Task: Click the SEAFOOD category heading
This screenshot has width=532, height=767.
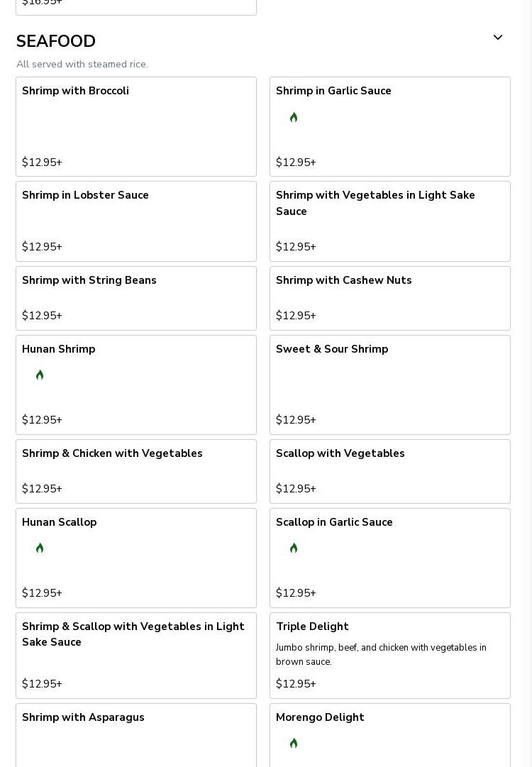Action: tap(56, 42)
